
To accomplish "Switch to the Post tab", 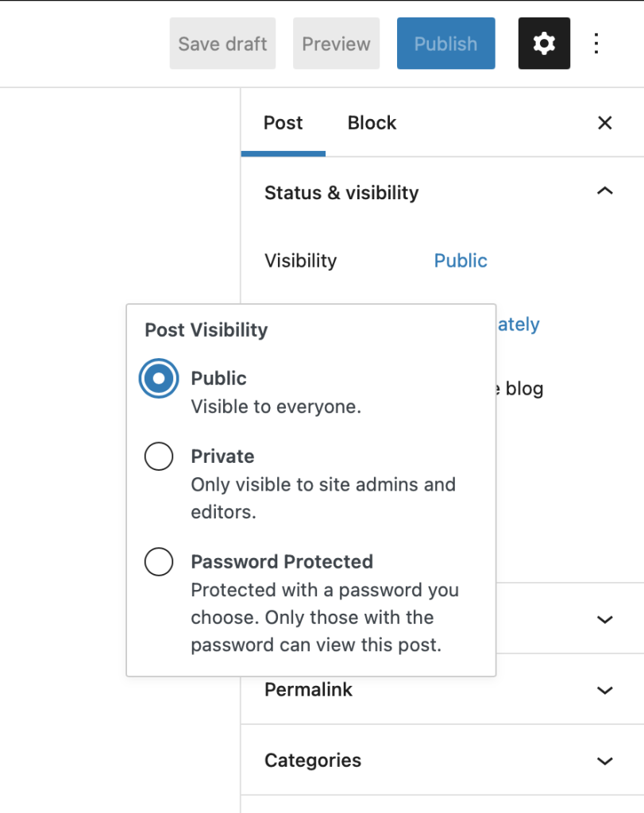I will click(x=283, y=123).
